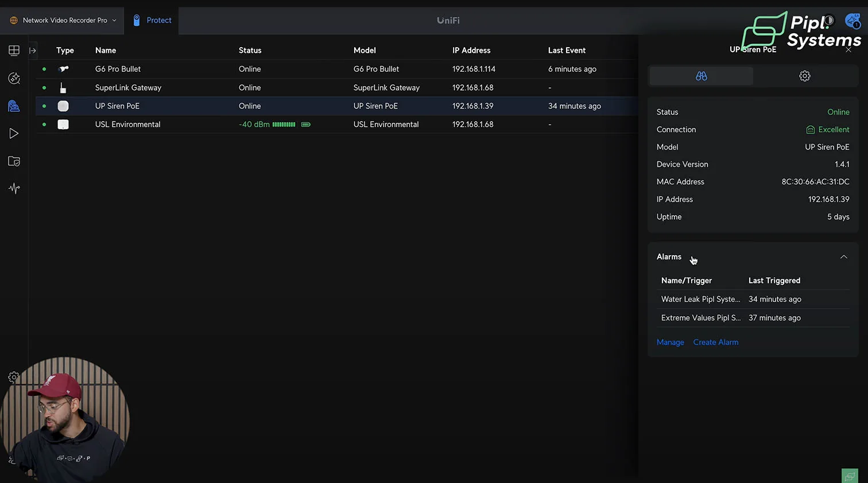Open the system activity pulse icon
This screenshot has height=483, width=868.
[x=14, y=188]
